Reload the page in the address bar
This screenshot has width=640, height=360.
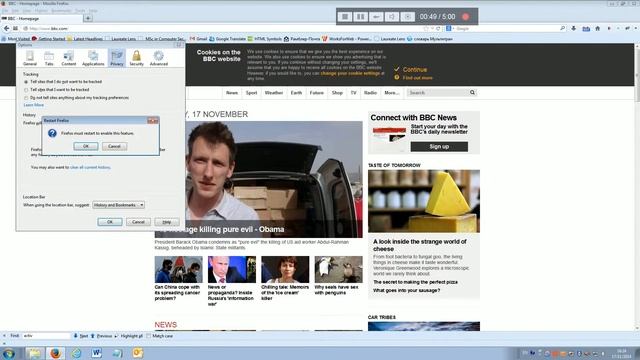438,29
